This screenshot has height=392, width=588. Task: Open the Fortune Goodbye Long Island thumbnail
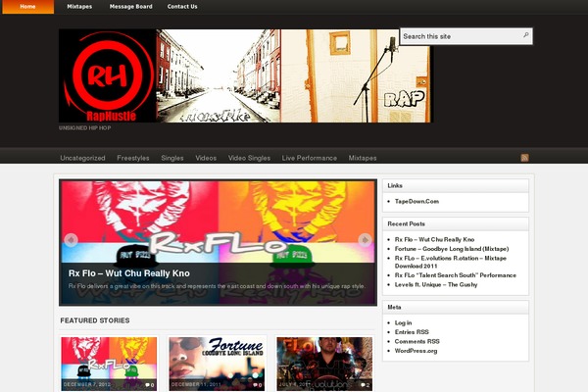217,364
